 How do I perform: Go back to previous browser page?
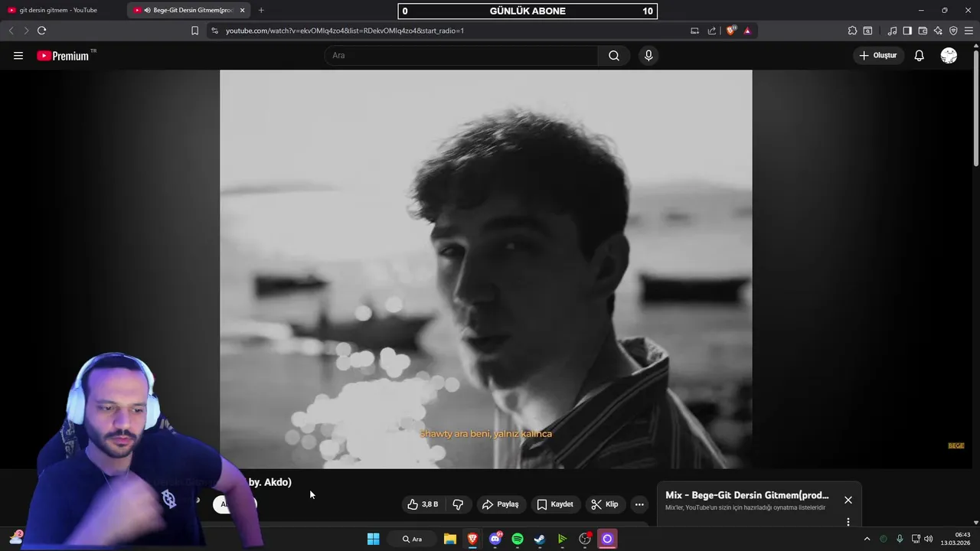(x=11, y=31)
